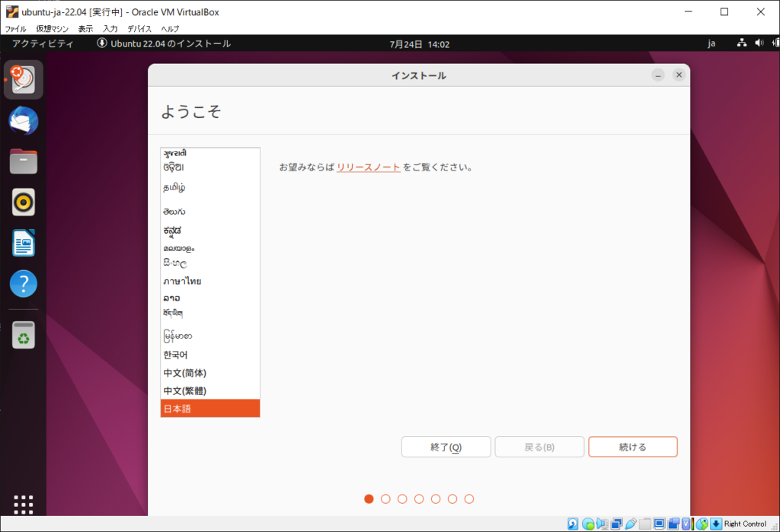Click the network icon in the Ubuntu top bar
This screenshot has height=532, width=780.
pyautogui.click(x=742, y=43)
